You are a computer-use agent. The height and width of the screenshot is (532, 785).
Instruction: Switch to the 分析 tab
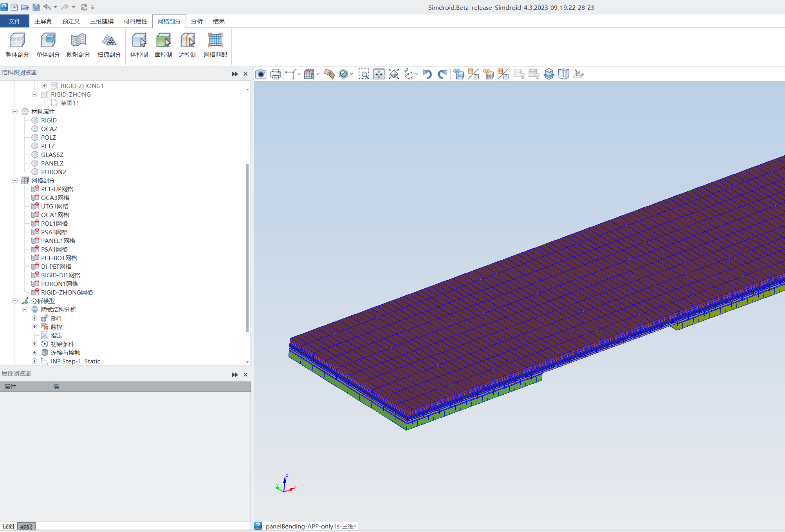pos(197,21)
